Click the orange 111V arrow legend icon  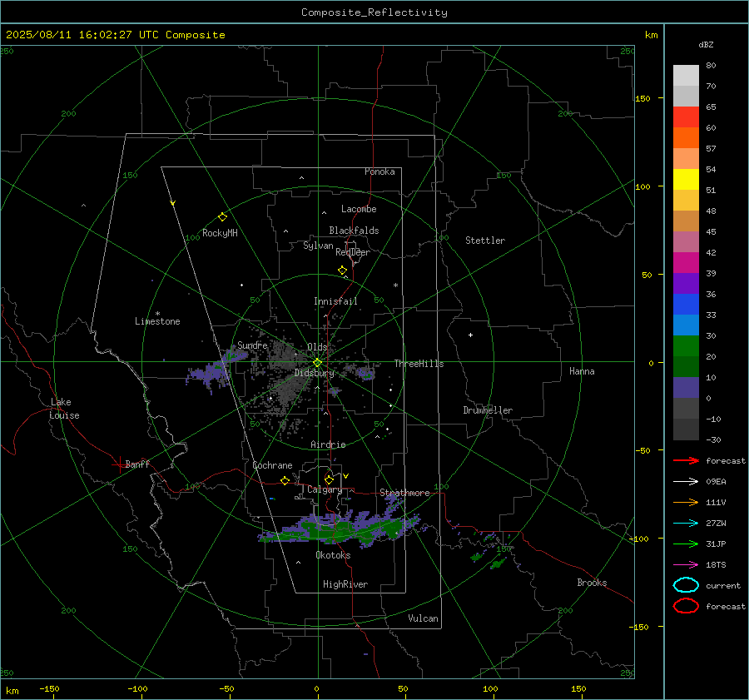[686, 502]
